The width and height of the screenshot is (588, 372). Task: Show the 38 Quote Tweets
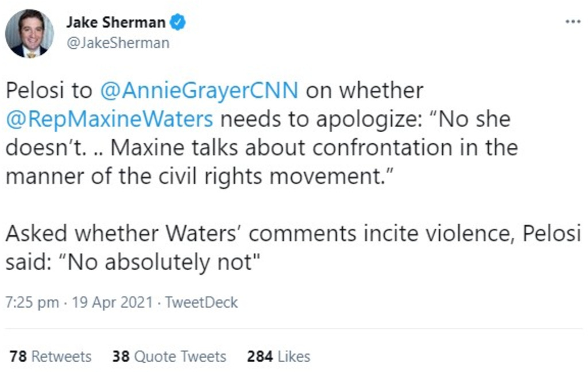169,356
